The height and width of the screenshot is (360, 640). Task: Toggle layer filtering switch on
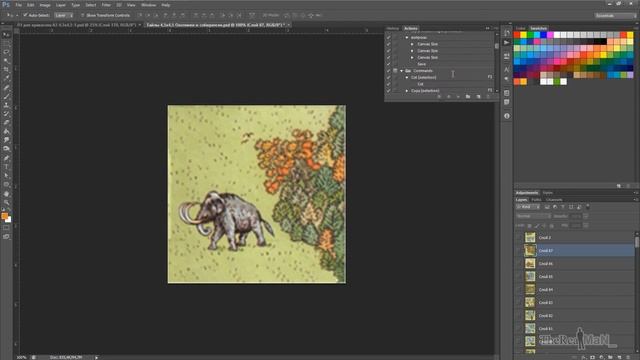[x=588, y=206]
